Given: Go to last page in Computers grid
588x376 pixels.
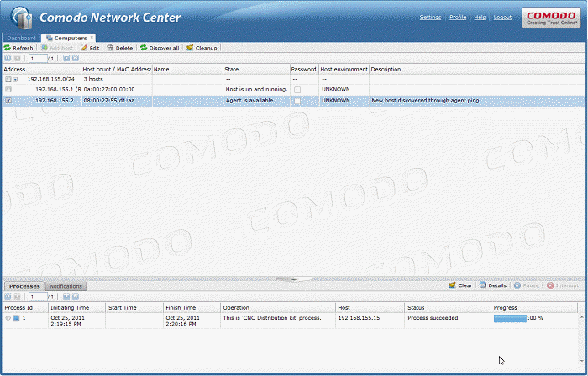Looking at the screenshot, I should point(76,58).
